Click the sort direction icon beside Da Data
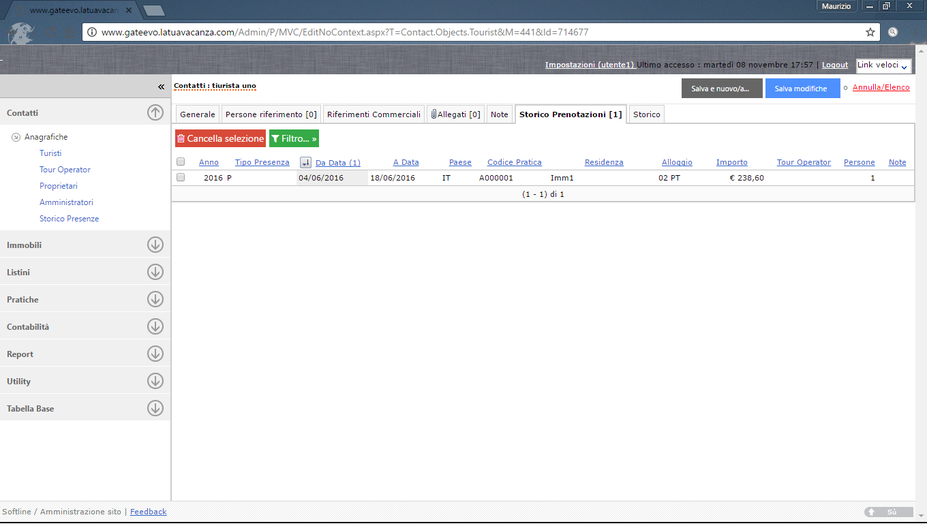 pyautogui.click(x=306, y=163)
